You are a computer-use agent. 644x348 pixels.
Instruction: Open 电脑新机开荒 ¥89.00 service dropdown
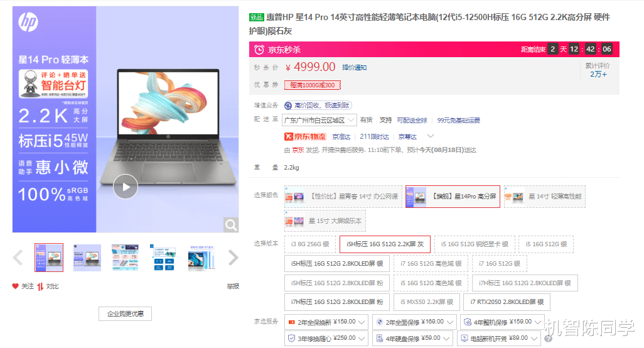(x=500, y=339)
